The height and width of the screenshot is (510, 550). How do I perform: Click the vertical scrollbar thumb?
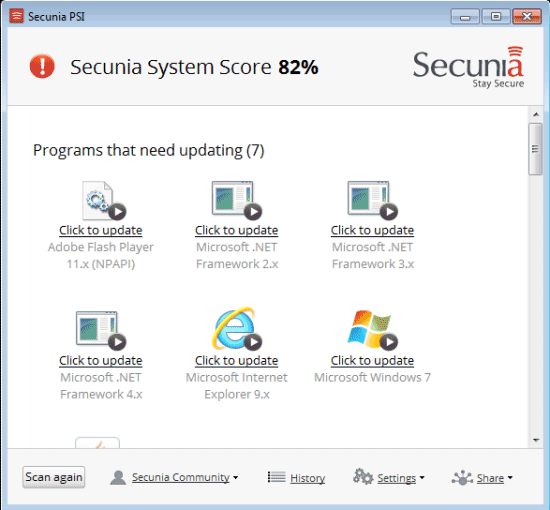536,149
